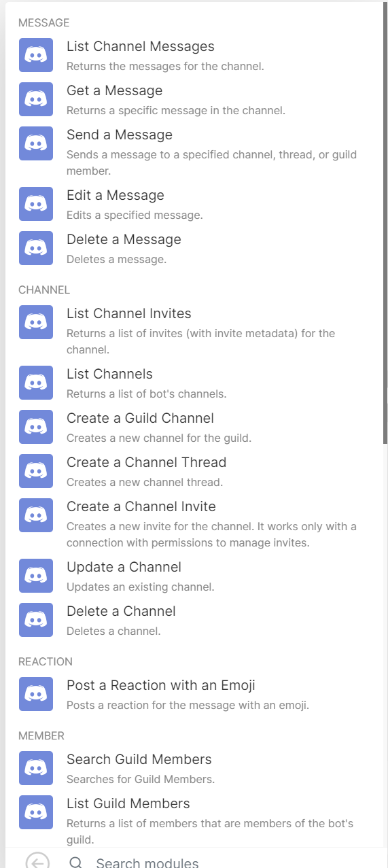
Task: Click the vertical scrollbar thumb
Action: [385, 224]
